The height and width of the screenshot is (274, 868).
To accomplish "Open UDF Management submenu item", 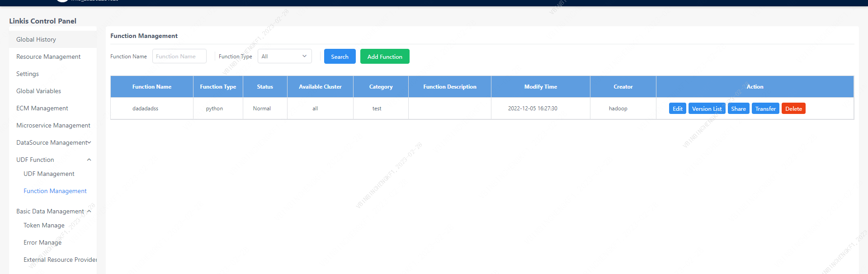I will (x=49, y=174).
